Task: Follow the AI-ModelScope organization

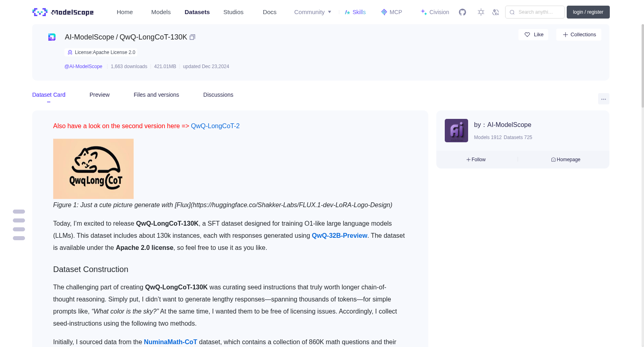Action: pyautogui.click(x=476, y=160)
